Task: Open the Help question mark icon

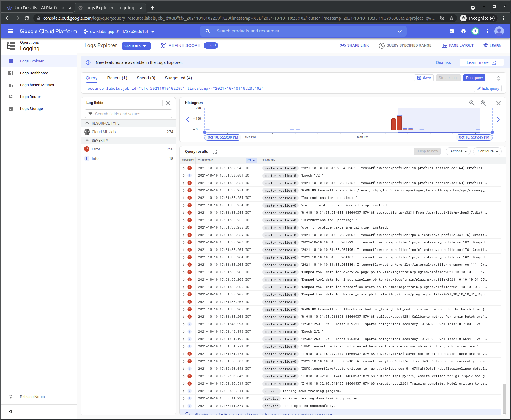Action: (463, 31)
